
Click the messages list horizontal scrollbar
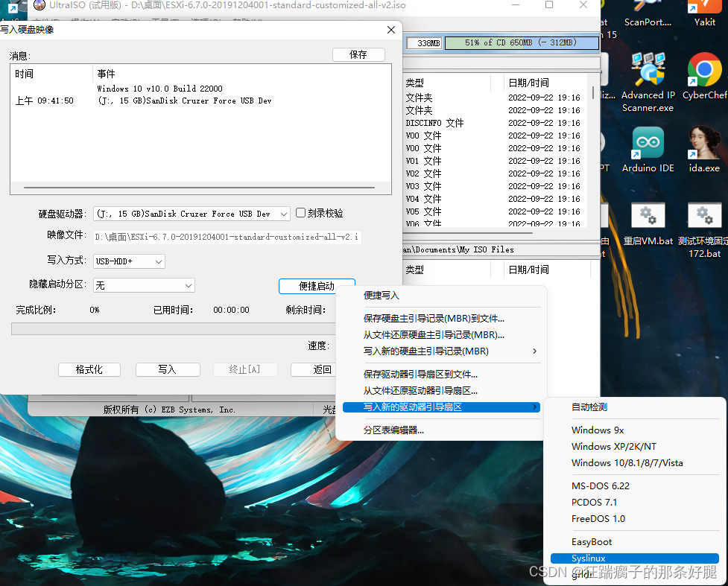coord(200,188)
